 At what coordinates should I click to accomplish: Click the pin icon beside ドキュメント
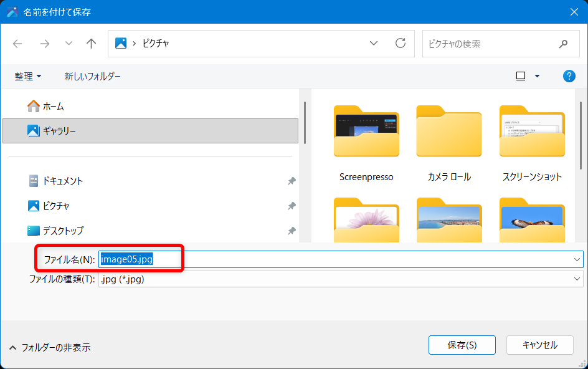pyautogui.click(x=292, y=181)
